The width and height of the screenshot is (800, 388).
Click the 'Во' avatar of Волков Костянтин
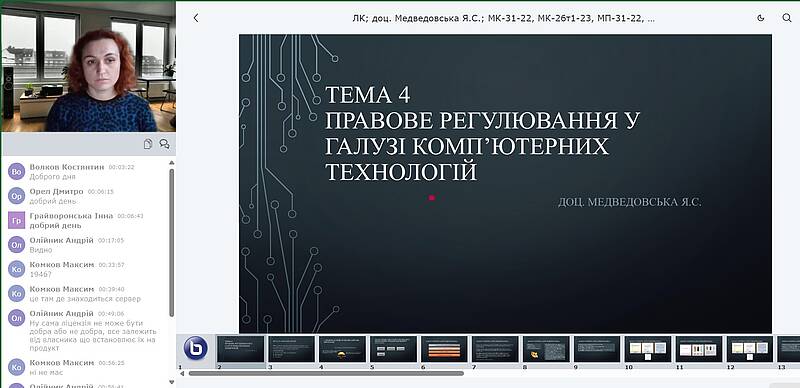[16, 172]
